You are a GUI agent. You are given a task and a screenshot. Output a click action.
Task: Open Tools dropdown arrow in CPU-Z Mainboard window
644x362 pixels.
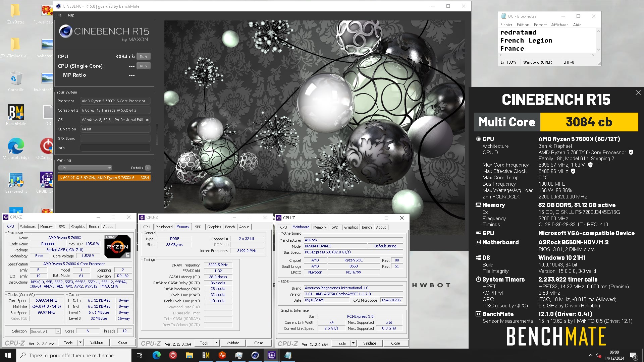point(353,343)
